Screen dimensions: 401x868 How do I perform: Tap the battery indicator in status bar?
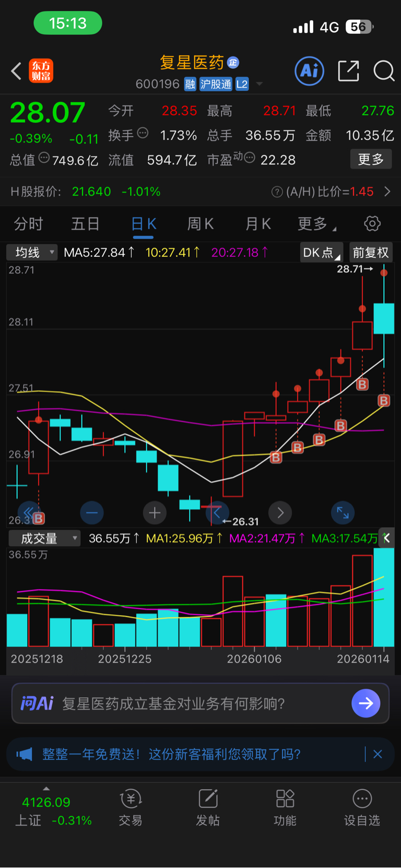(x=360, y=27)
